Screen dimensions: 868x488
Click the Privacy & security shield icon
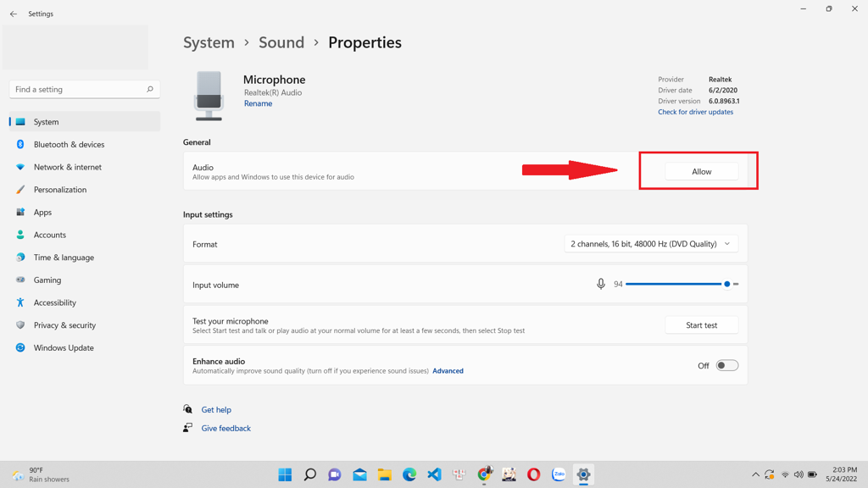point(20,325)
